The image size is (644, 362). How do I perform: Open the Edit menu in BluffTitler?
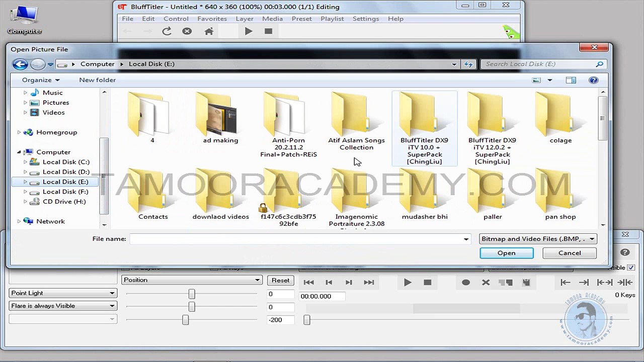148,19
